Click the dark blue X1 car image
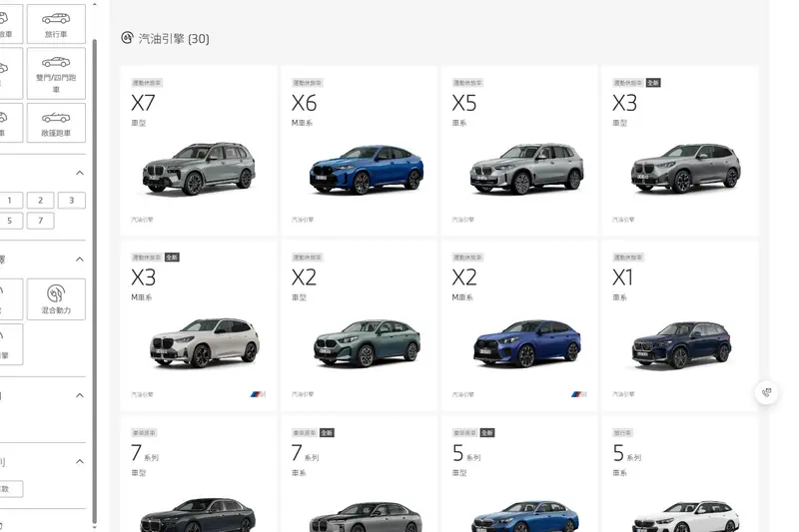The image size is (799, 532). 682,344
